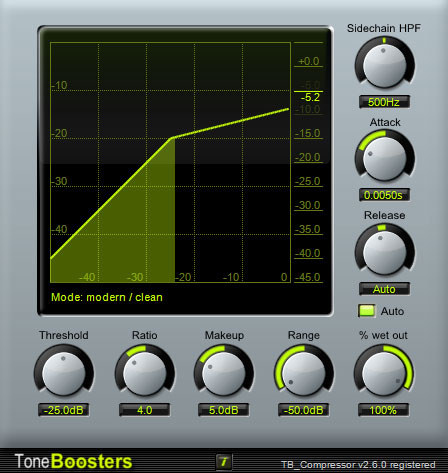Click the +0.0 meter scale label
Viewport: 448px width, 473px height.
pos(309,61)
